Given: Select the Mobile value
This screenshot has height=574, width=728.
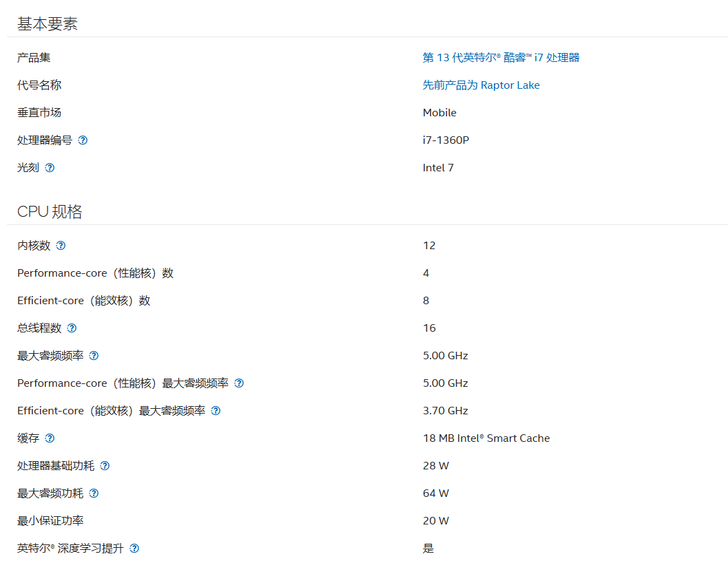Looking at the screenshot, I should point(439,113).
